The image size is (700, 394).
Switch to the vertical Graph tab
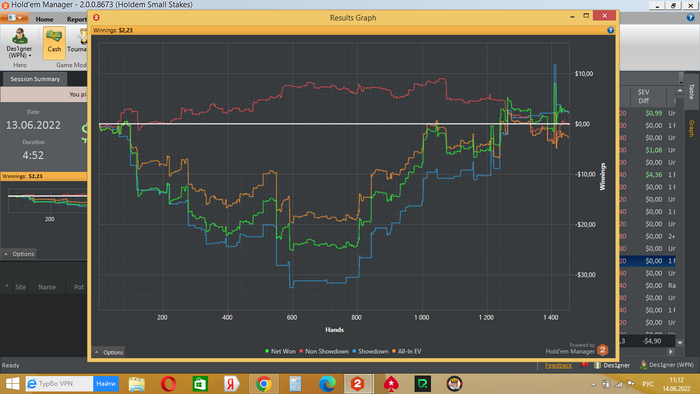(x=692, y=128)
